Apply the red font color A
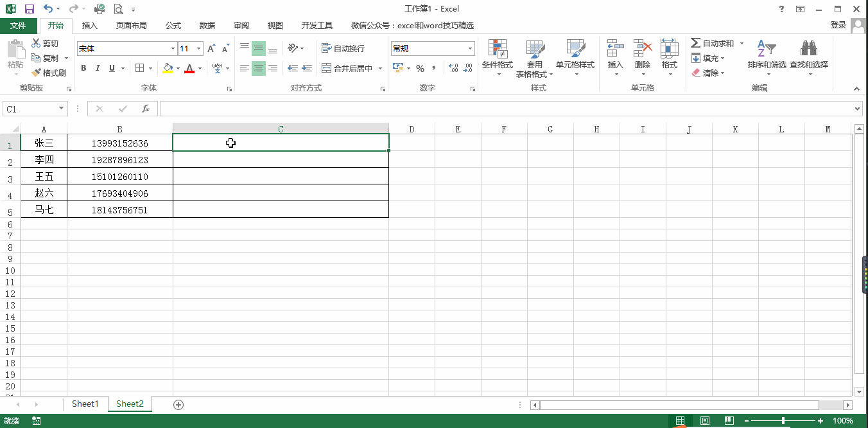 pyautogui.click(x=189, y=68)
